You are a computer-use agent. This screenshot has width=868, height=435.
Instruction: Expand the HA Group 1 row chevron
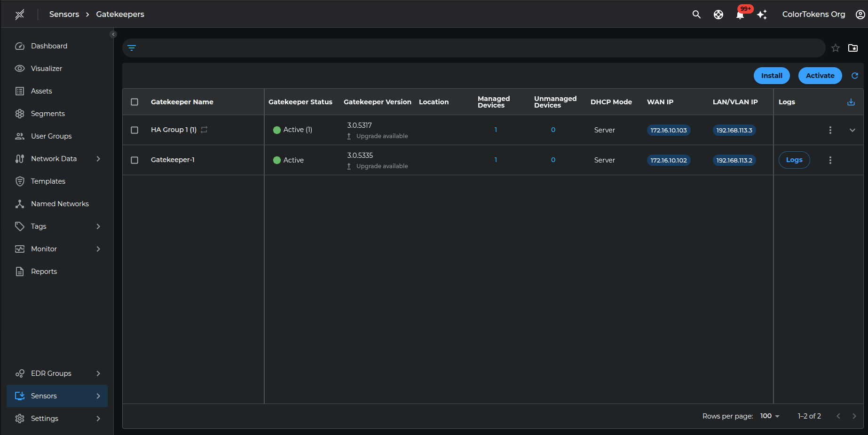coord(852,130)
